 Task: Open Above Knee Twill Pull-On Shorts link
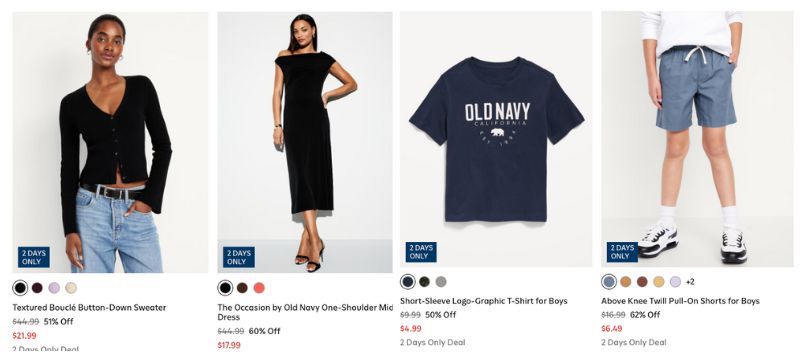click(680, 301)
